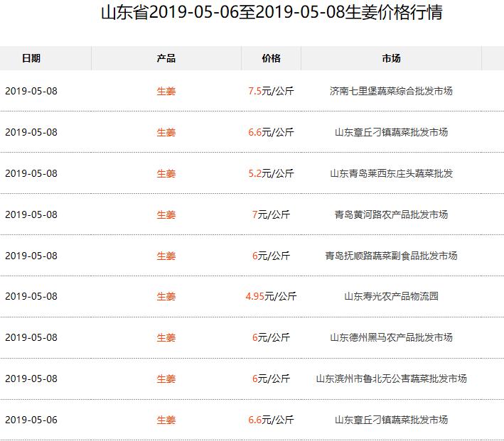Open 山东章丘刁镇蔬菜批发市场 in 2019-05-08 row
This screenshot has width=504, height=441.
pos(391,132)
